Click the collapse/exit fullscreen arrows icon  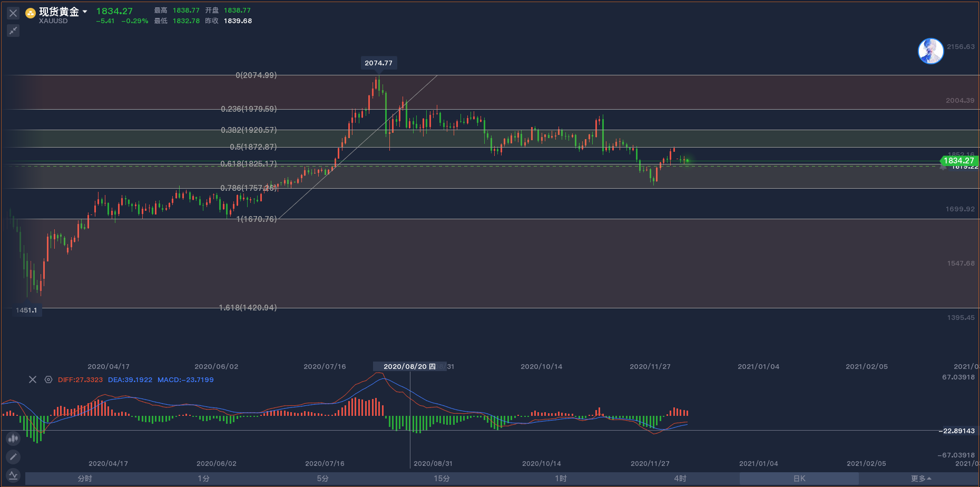13,31
